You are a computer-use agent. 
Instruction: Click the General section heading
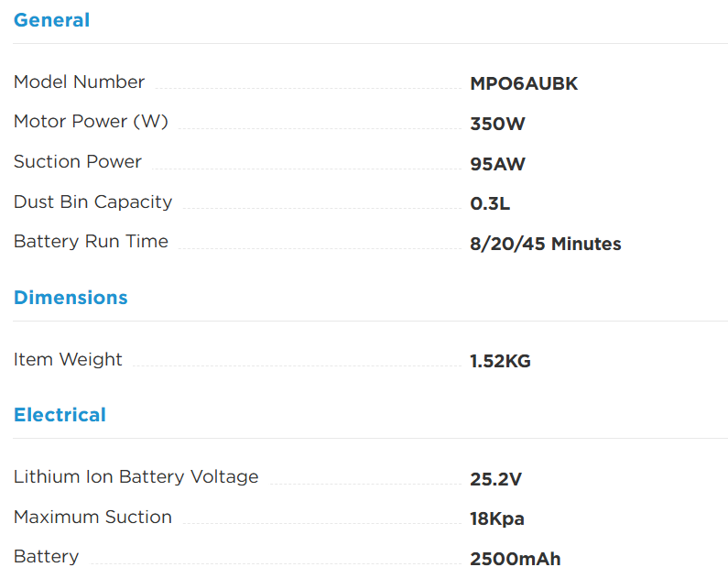[x=51, y=20]
